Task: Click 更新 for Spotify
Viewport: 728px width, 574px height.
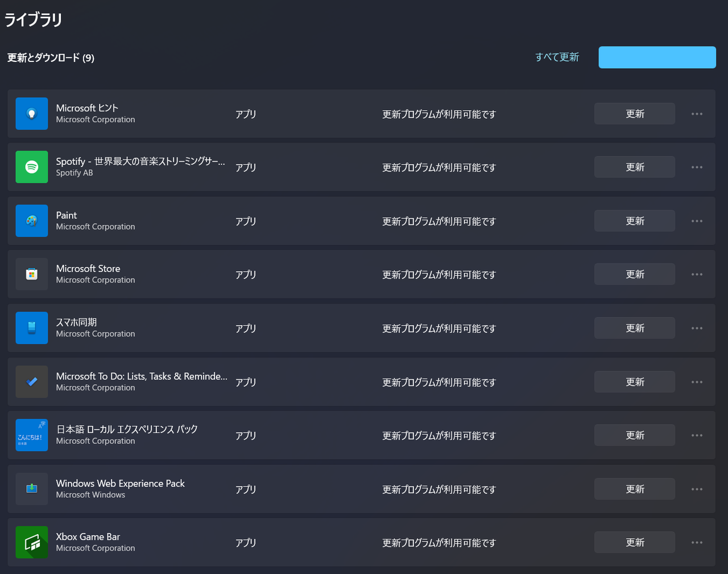Action: coord(635,167)
